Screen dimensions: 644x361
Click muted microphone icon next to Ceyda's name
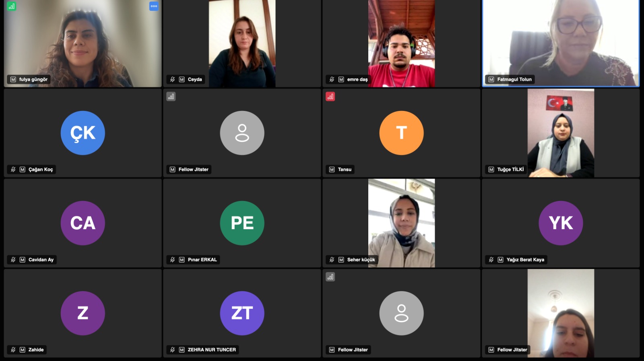coord(173,80)
